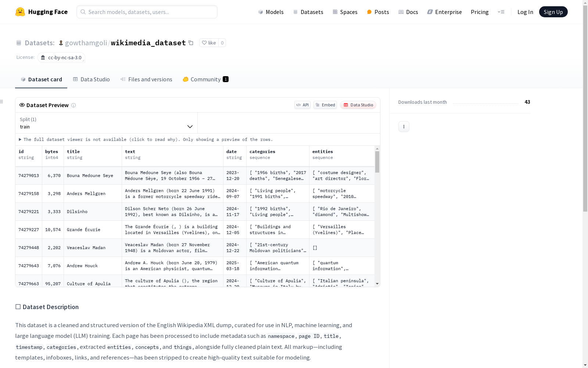The height and width of the screenshot is (368, 588).
Task: Click the cc-by-nc-sa-3.0 license tag
Action: [x=61, y=57]
